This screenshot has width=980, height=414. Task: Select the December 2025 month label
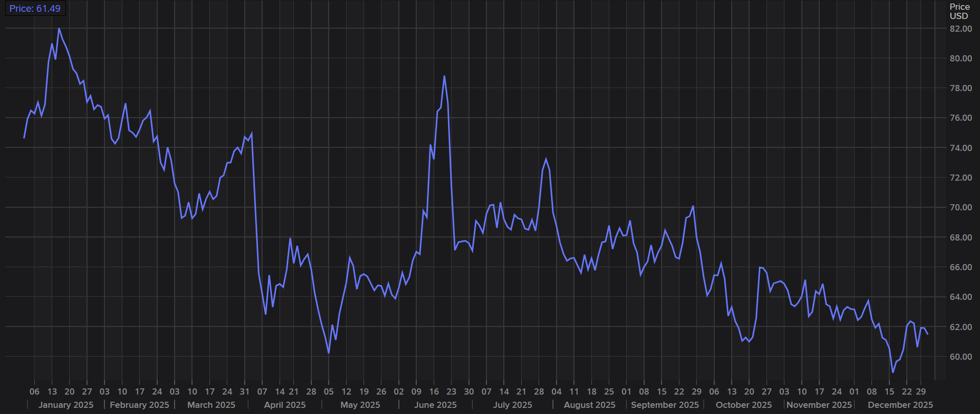pos(900,405)
